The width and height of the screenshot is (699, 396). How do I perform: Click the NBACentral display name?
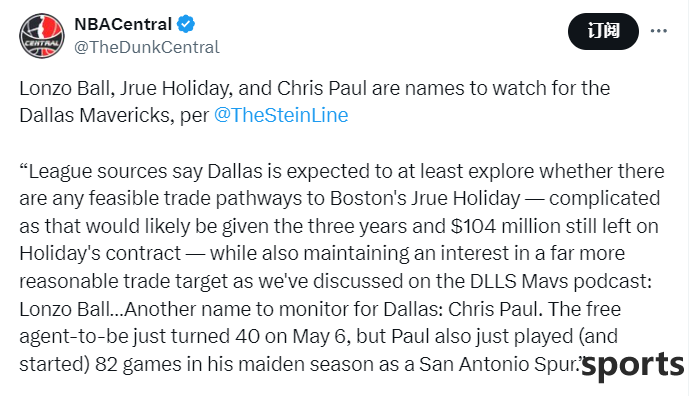click(x=123, y=24)
